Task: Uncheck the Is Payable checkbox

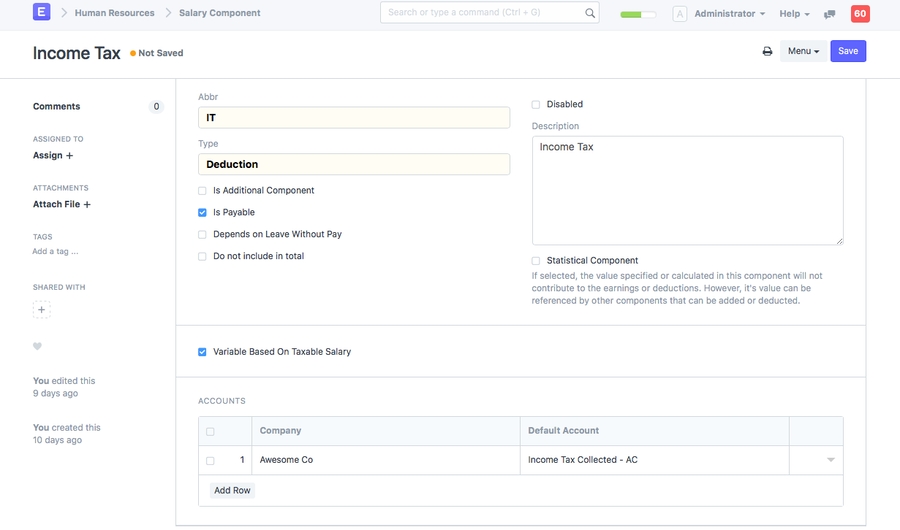Action: (x=202, y=213)
